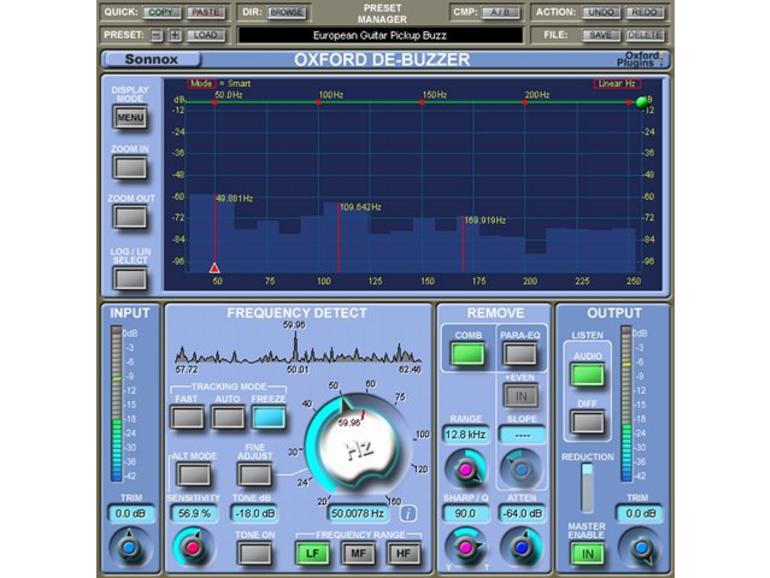
Task: Click the input Trim knob
Action: point(129,548)
